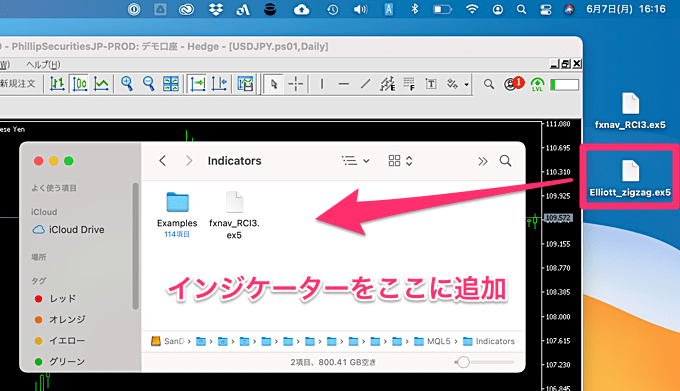Open Creative Cloud menu bar icon
This screenshot has width=680, height=391.
tap(186, 9)
